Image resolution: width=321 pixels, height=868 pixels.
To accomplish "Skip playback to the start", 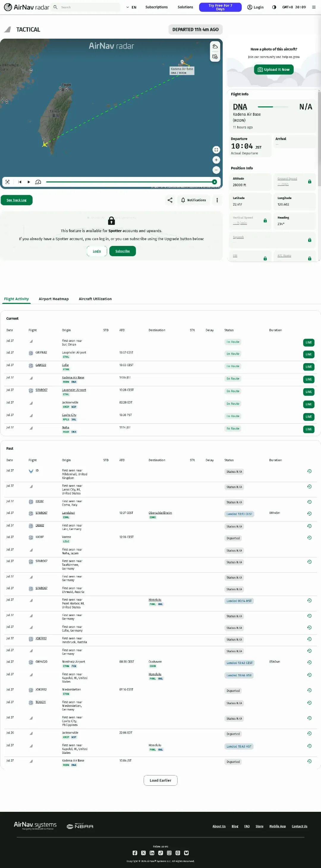I will (x=20, y=182).
